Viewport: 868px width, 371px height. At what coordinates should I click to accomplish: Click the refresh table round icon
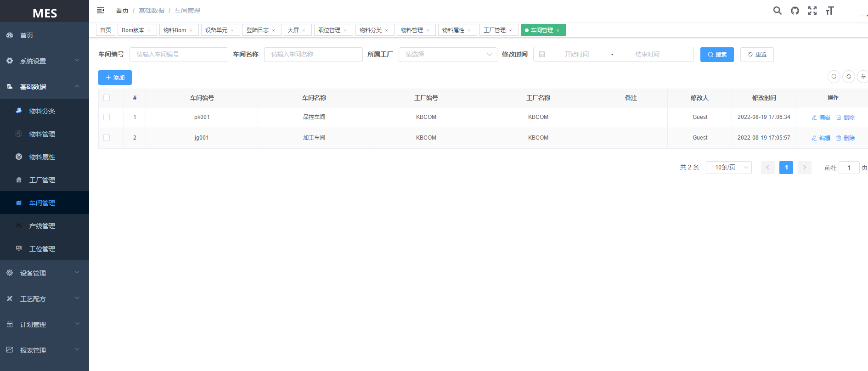pyautogui.click(x=849, y=77)
